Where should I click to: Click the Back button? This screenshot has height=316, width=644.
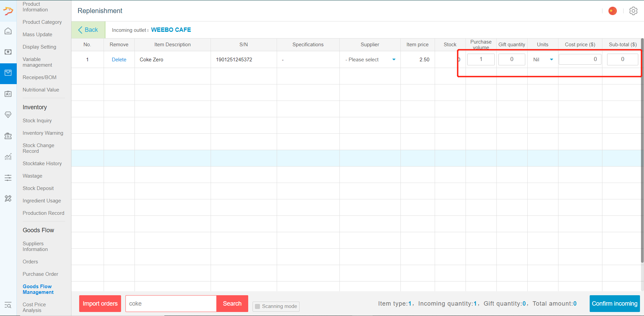88,30
